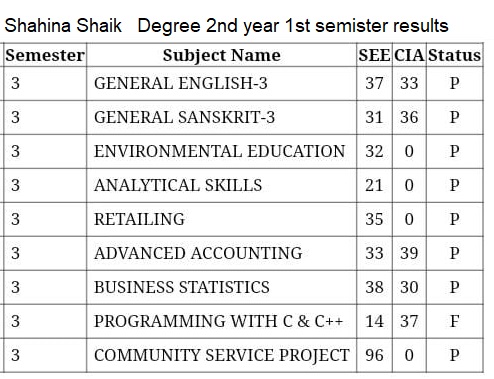This screenshot has height=379, width=494.
Task: Click the Status column header
Action: 455,55
